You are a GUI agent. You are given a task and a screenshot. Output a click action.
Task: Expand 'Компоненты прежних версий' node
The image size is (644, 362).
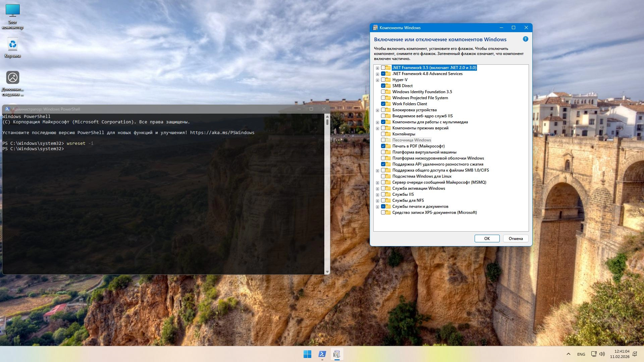[x=377, y=128]
